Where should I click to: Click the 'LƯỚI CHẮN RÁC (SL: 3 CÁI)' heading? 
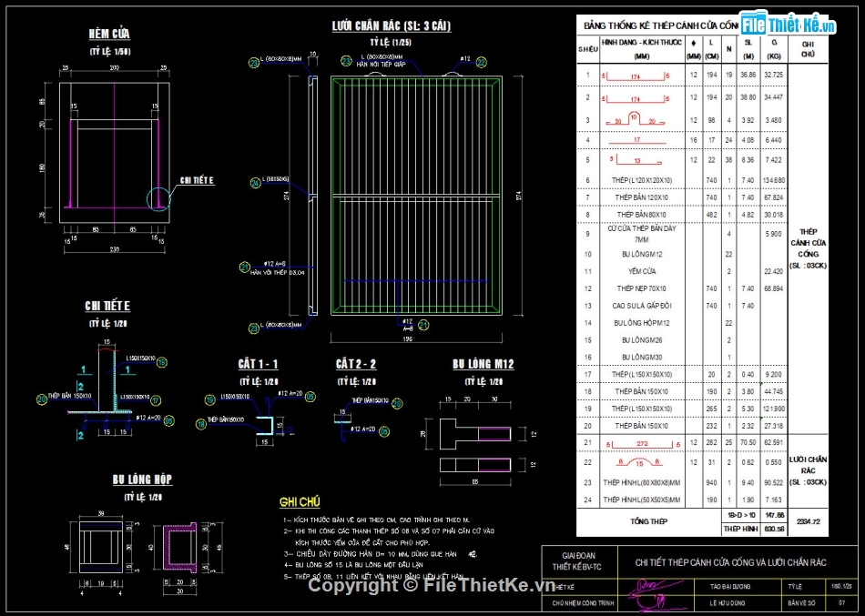click(392, 25)
